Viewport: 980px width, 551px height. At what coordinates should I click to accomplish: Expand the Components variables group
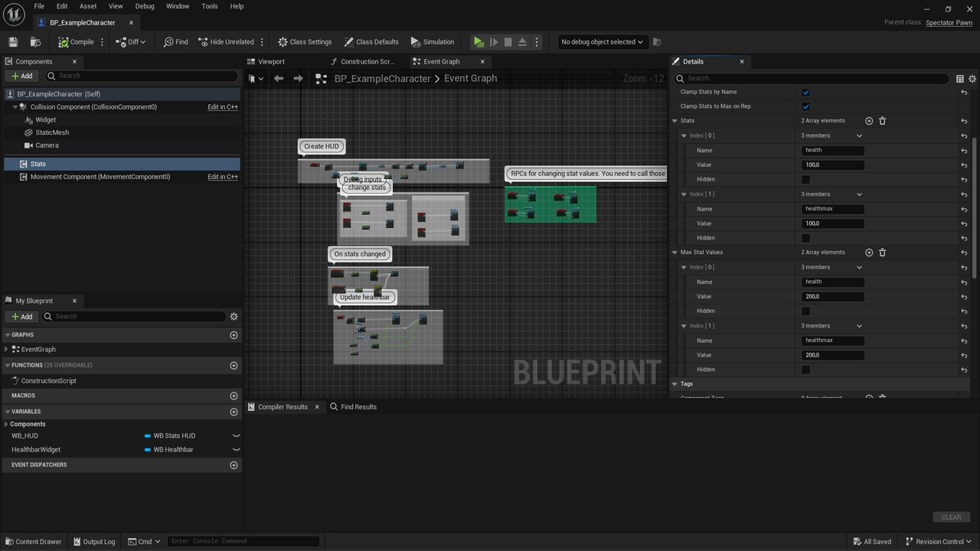point(6,424)
